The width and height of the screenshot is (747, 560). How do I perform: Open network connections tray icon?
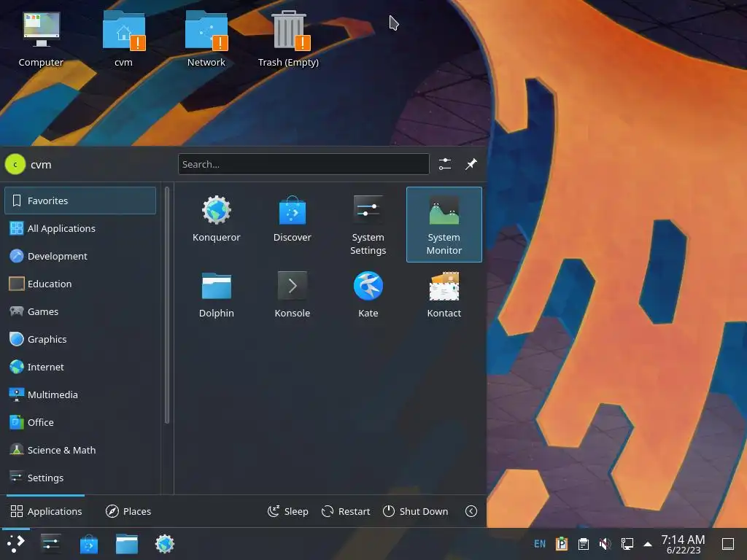click(627, 543)
